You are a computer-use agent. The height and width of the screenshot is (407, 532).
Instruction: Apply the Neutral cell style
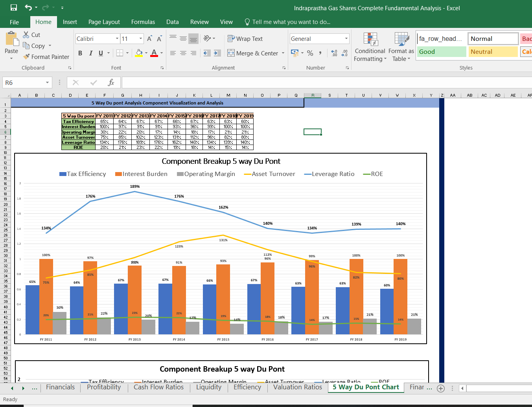point(493,52)
